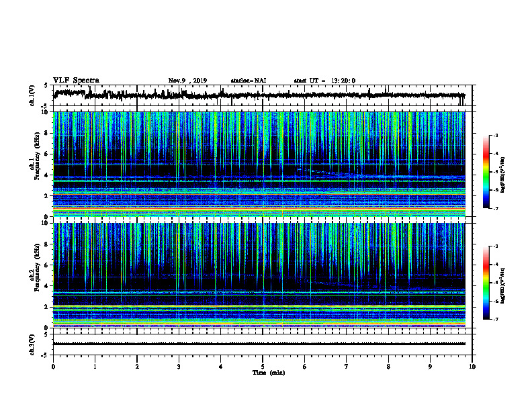Click the ch.1 voltage waveform trace
The height and width of the screenshot is (411, 532).
click(259, 95)
